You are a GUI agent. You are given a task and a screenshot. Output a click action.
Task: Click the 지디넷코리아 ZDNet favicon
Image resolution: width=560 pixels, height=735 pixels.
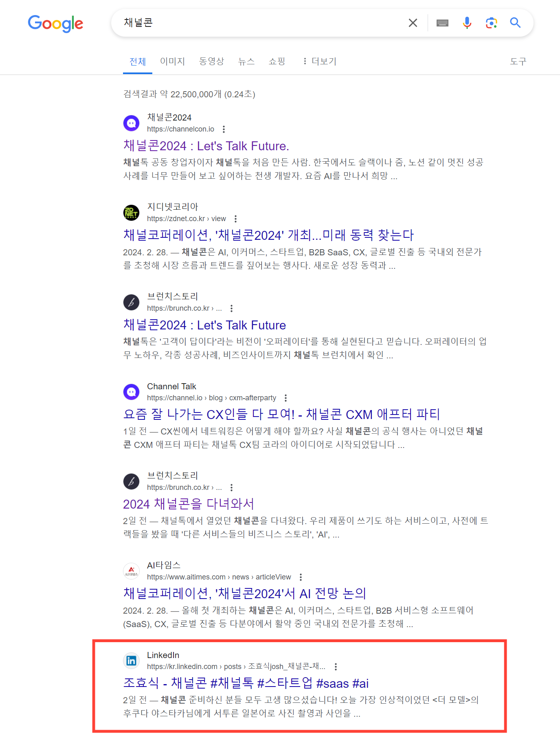click(x=131, y=213)
